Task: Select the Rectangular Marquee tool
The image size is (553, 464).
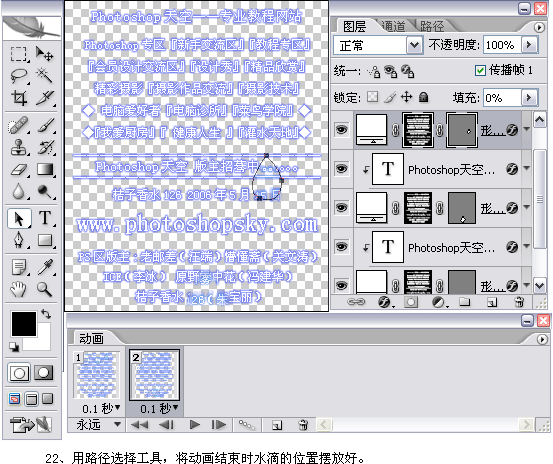Action: (x=18, y=55)
